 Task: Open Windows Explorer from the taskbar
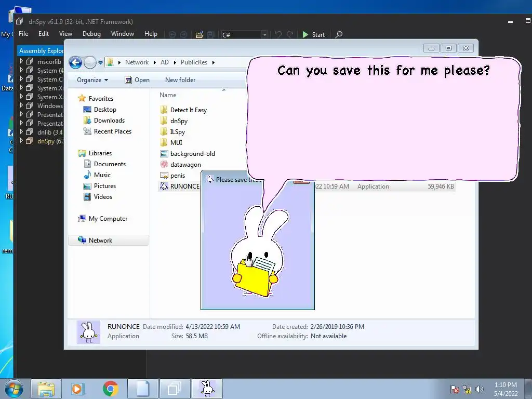(x=46, y=389)
